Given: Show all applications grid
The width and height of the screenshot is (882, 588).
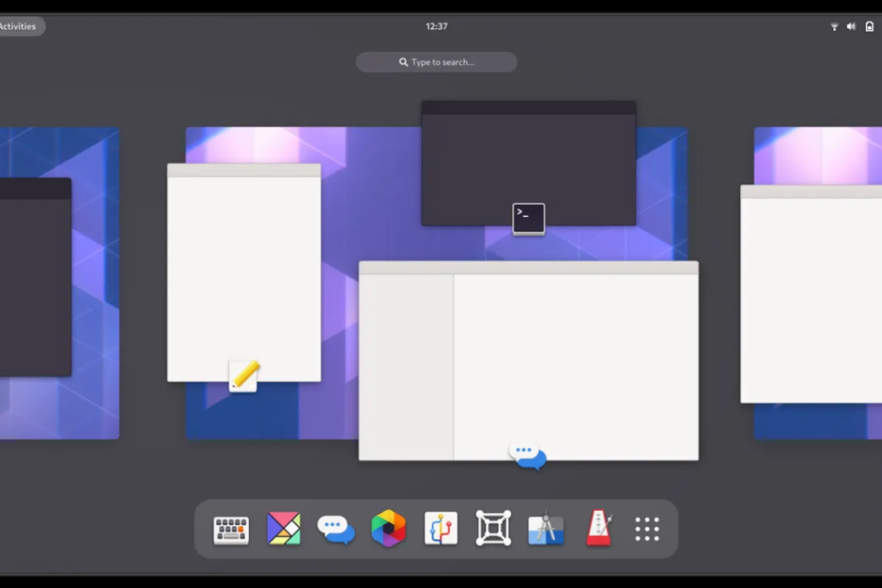Looking at the screenshot, I should pyautogui.click(x=647, y=529).
